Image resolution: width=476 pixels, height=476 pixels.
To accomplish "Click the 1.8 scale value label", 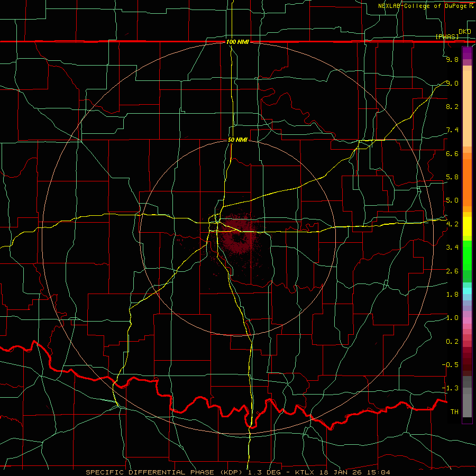I will [x=452, y=295].
